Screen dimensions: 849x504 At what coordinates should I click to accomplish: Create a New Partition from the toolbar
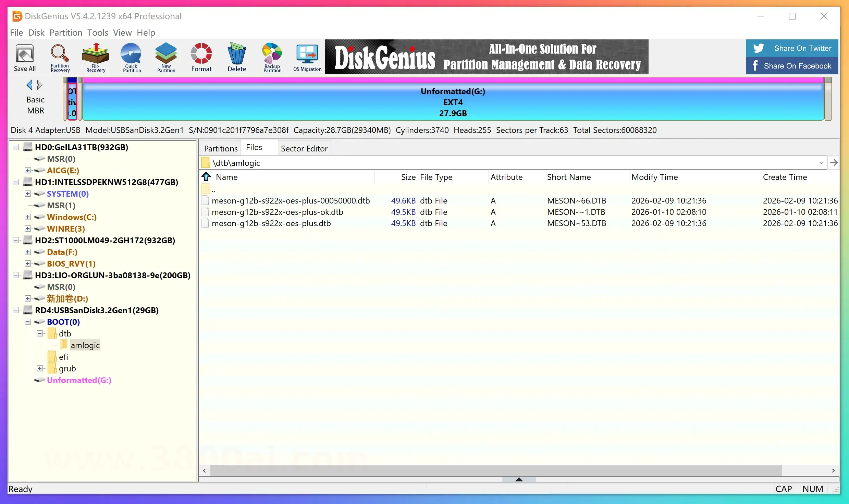pyautogui.click(x=166, y=58)
